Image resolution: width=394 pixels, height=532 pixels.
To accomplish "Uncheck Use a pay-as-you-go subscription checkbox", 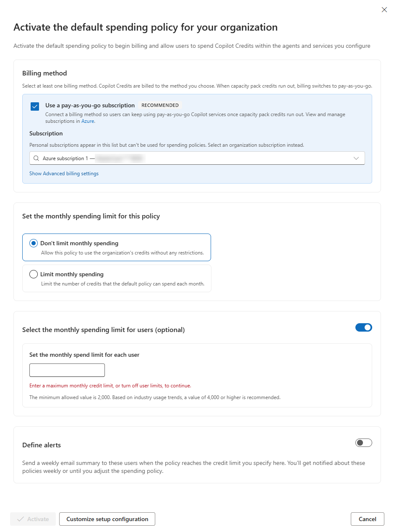I will 35,106.
